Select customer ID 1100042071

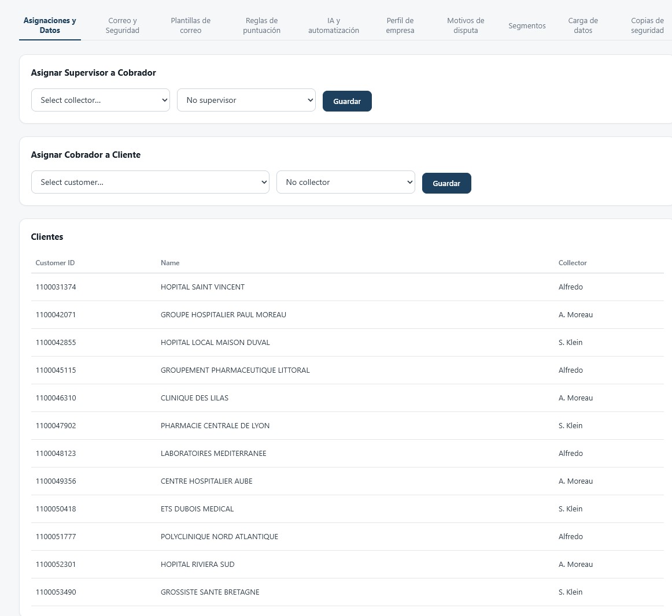56,314
